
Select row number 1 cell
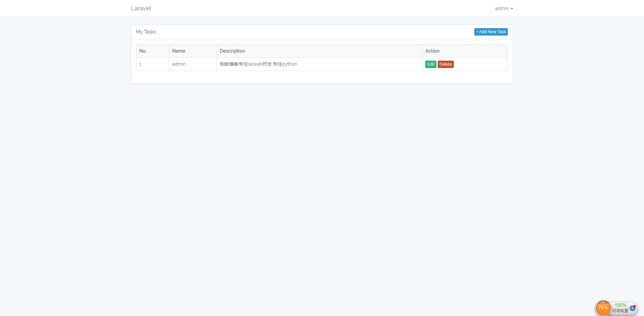[140, 64]
